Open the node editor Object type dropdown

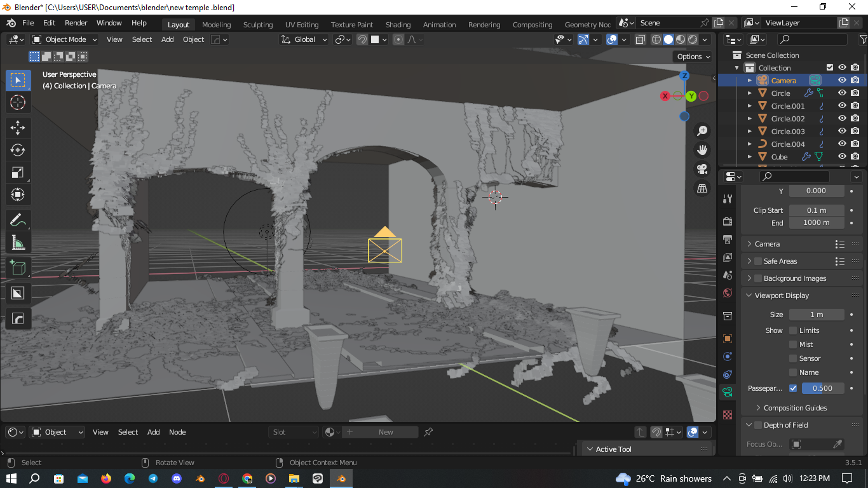pos(57,432)
